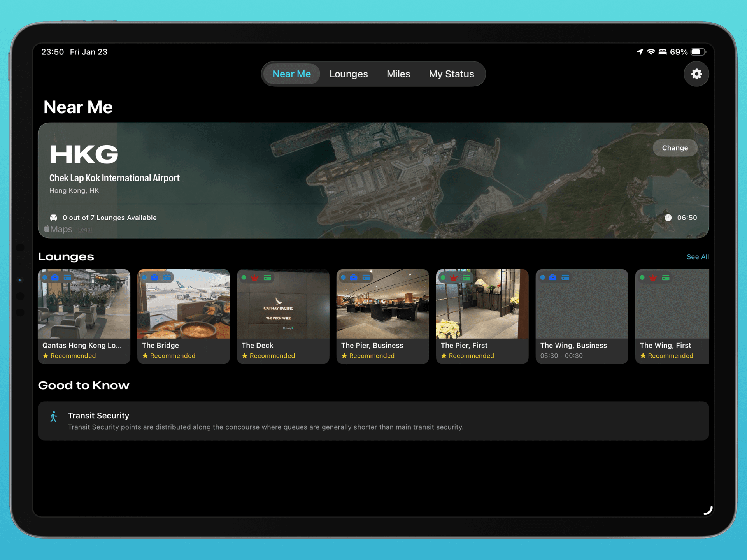Viewport: 747px width, 560px height.
Task: Tap the battery icon in the status bar
Action: coord(698,52)
